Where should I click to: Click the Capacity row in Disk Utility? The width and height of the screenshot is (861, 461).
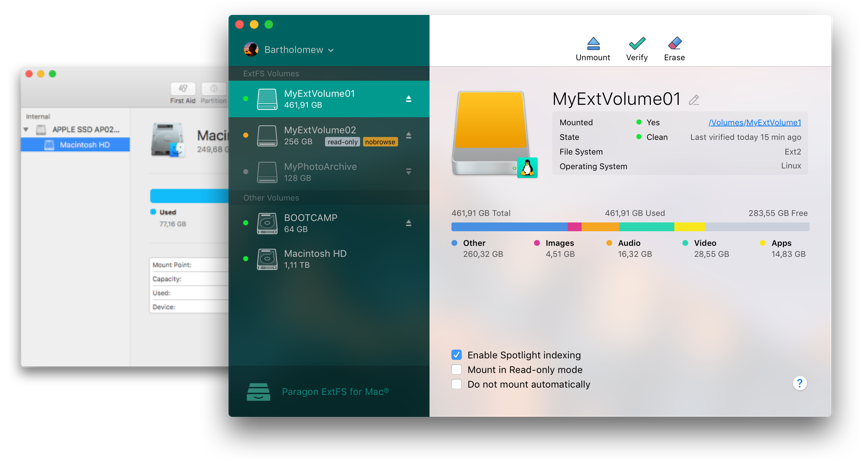click(189, 279)
